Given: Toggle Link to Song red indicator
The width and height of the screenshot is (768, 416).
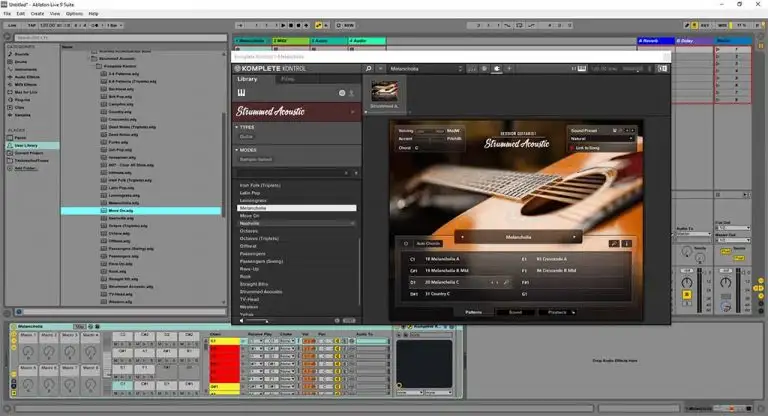Looking at the screenshot, I should point(572,148).
